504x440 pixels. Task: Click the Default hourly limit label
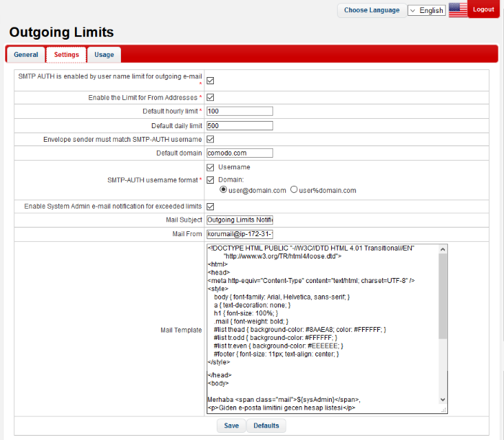(x=171, y=111)
